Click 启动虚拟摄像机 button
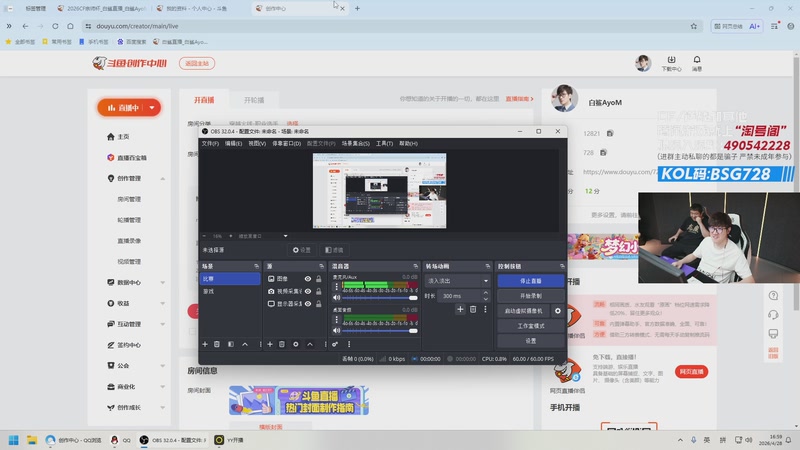Screen dimensions: 800x450 click(523, 311)
